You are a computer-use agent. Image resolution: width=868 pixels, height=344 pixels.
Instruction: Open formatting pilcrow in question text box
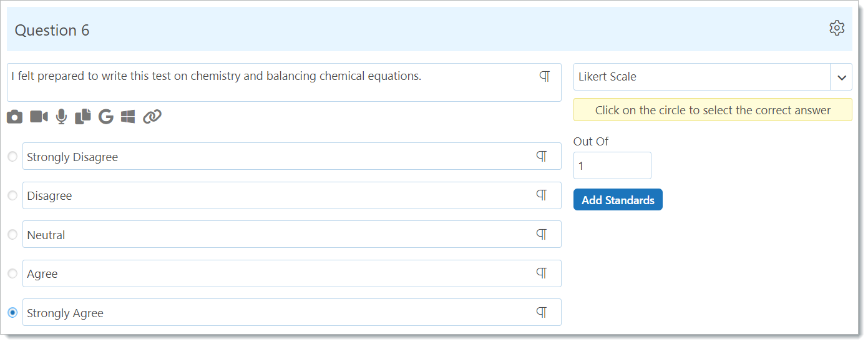545,76
